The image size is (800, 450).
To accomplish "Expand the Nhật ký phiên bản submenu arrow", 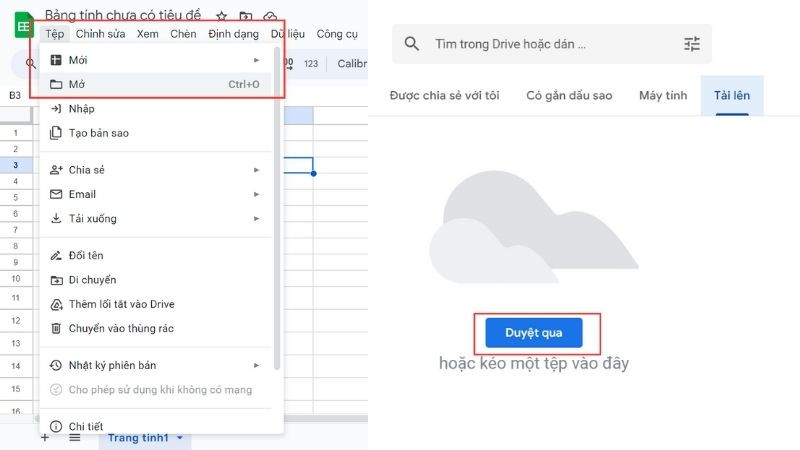I will pos(257,365).
